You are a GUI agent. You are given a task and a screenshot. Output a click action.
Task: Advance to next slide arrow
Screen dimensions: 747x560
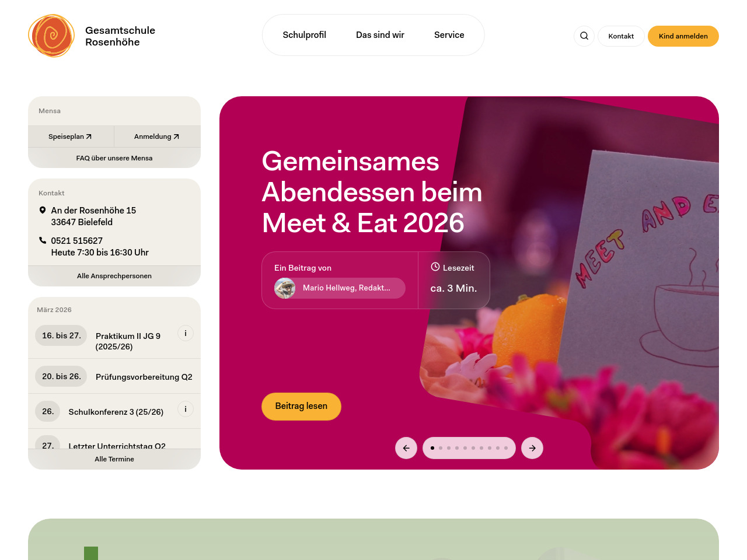pyautogui.click(x=532, y=448)
